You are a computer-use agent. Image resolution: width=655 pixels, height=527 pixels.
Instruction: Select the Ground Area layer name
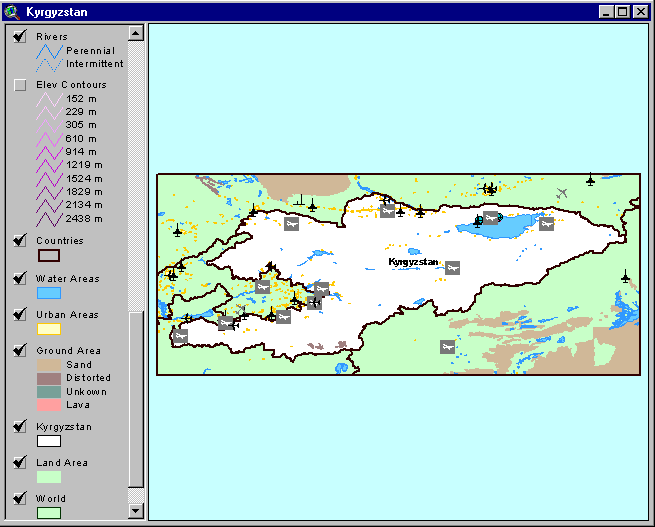pos(69,351)
